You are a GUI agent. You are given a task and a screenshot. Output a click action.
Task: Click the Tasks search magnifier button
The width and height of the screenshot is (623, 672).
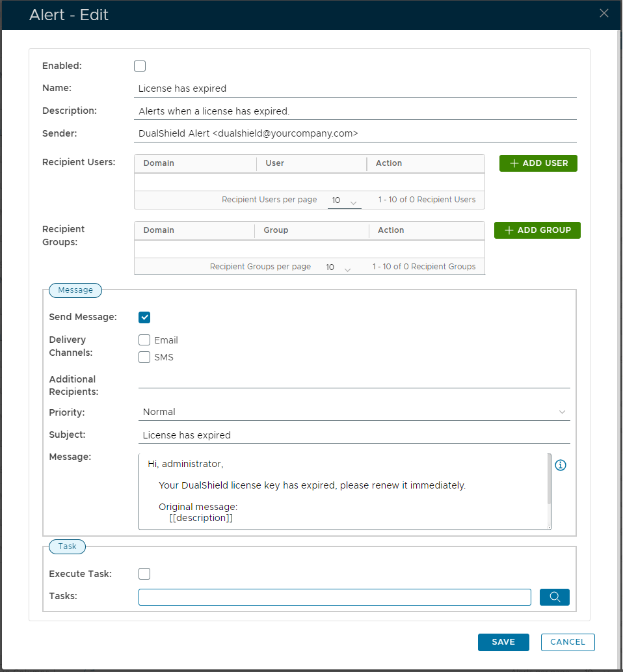pyautogui.click(x=554, y=597)
